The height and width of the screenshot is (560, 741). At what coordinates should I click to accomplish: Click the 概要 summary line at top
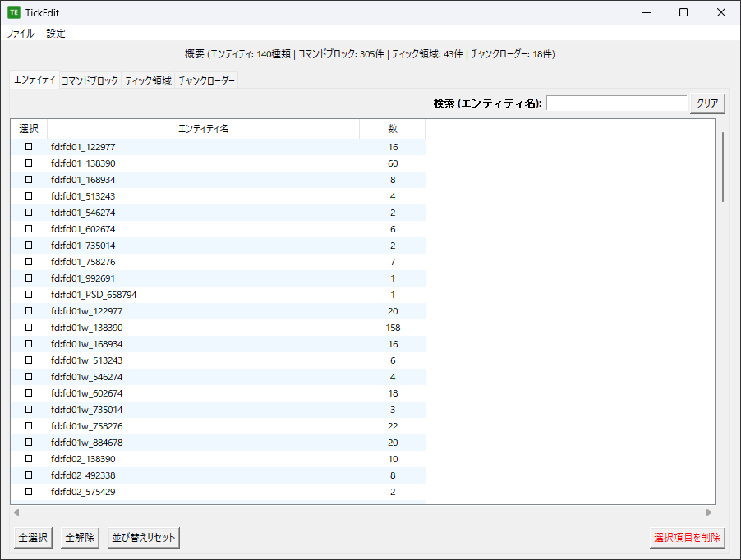[370, 54]
